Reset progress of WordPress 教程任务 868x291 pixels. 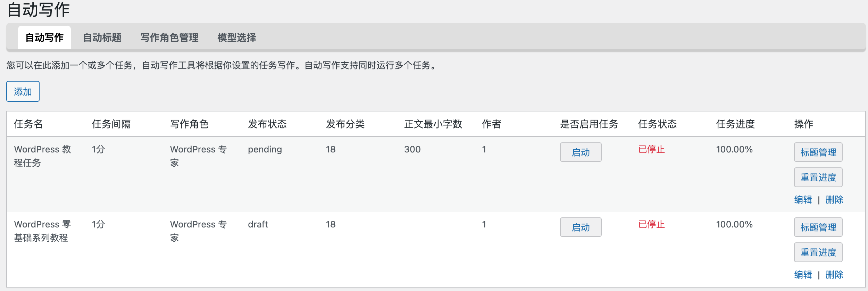pyautogui.click(x=818, y=177)
